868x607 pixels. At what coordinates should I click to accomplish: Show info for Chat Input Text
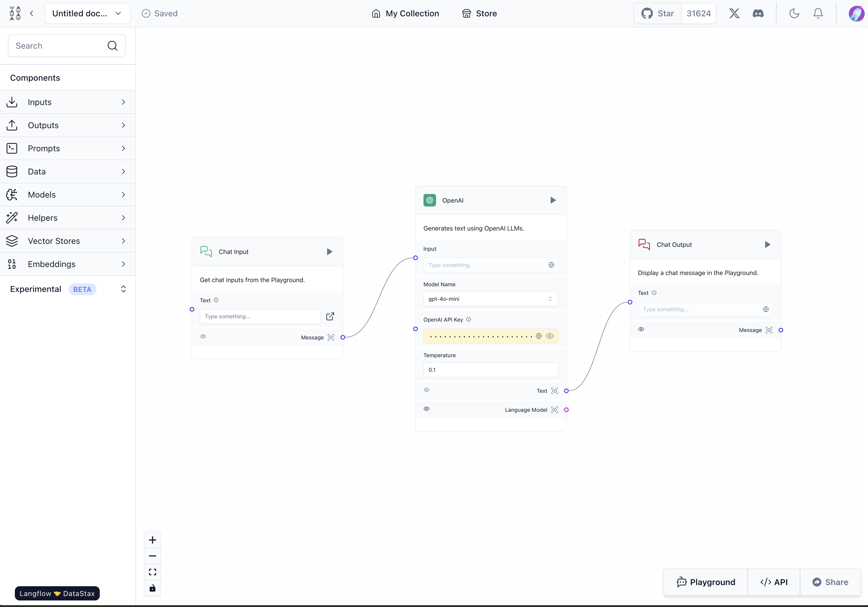point(216,300)
